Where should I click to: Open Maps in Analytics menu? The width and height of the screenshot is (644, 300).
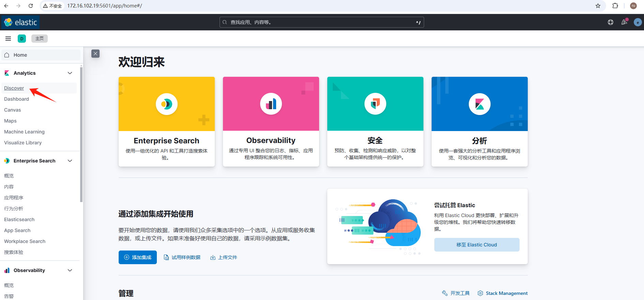pos(10,121)
